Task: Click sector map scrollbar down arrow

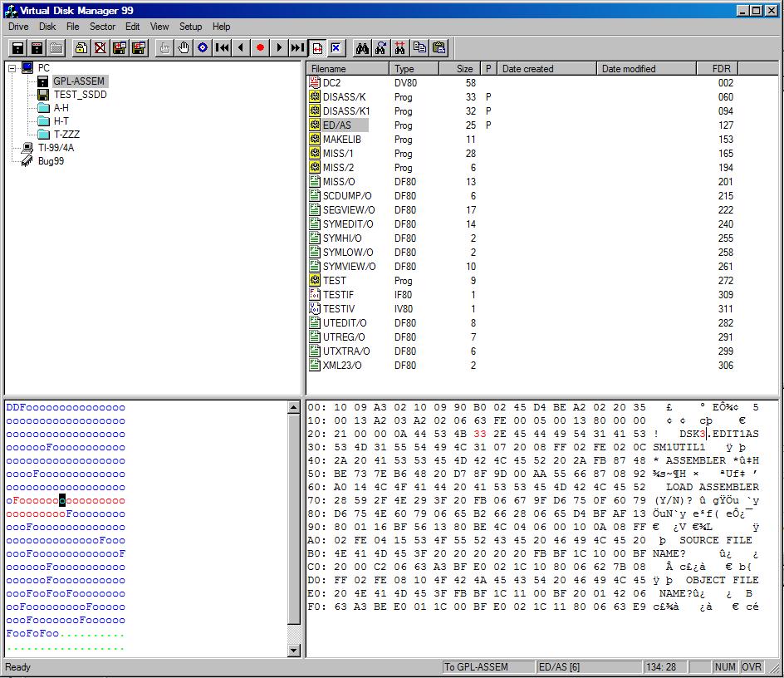Action: coord(293,650)
